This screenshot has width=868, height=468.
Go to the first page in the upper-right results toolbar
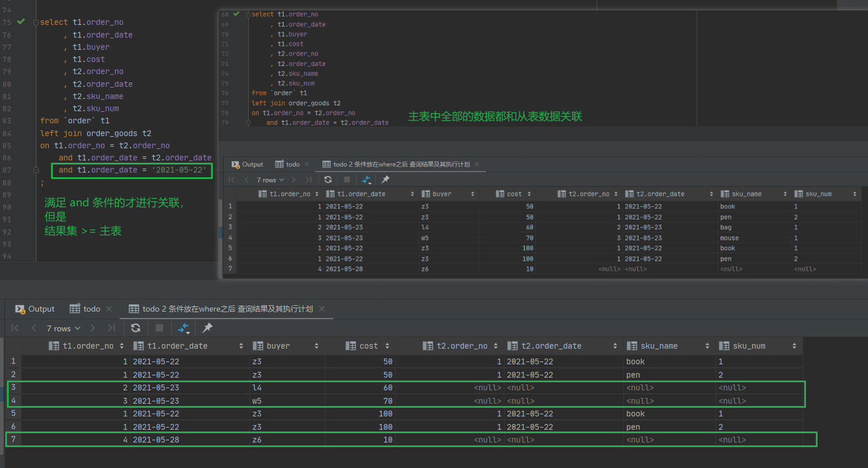[232, 180]
